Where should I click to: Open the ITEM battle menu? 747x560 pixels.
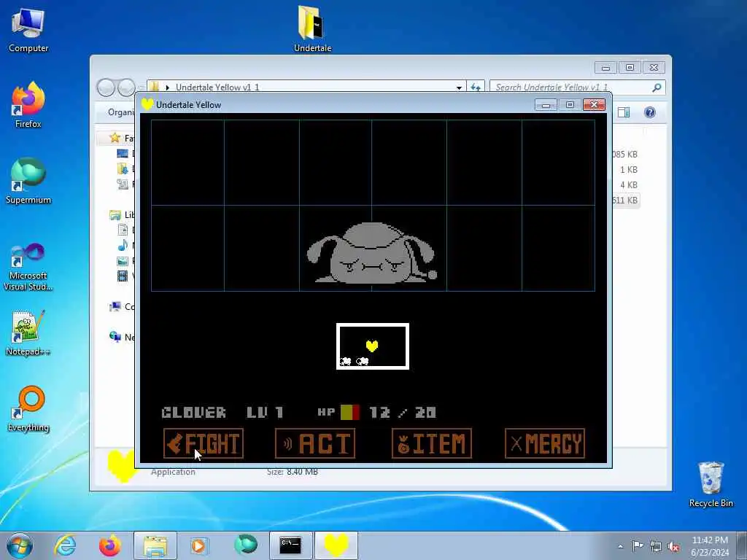pyautogui.click(x=432, y=443)
